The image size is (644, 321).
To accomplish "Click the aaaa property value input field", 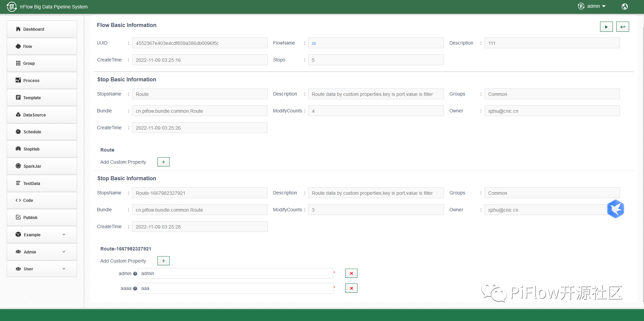I will 235,288.
